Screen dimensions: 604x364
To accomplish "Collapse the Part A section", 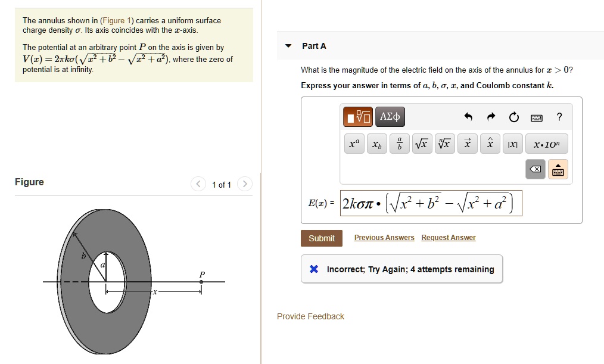I will pos(288,46).
